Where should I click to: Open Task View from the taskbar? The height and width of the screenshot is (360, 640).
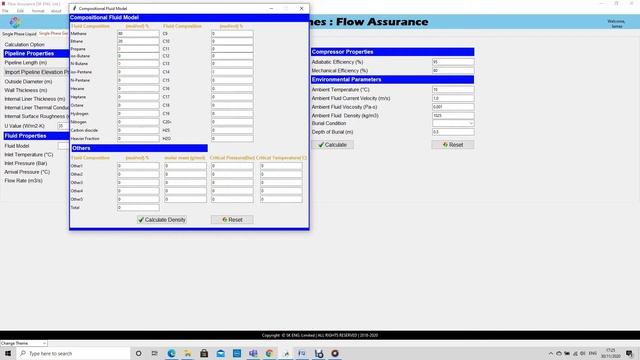click(x=154, y=353)
